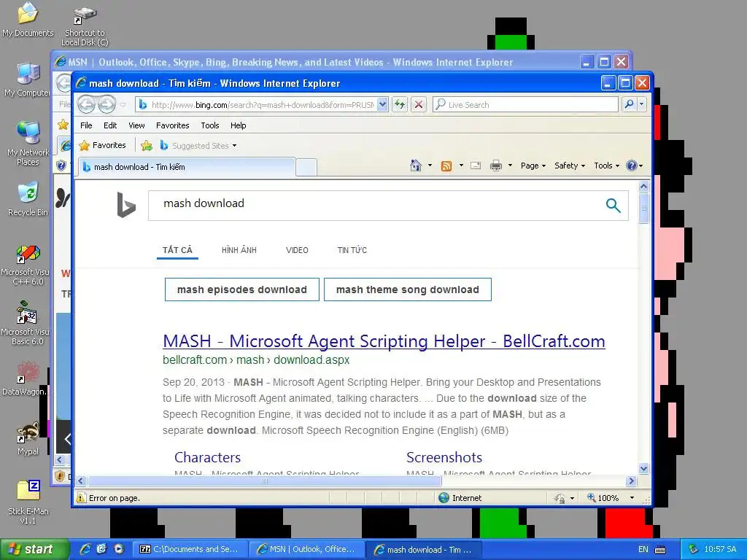Open the Help menu
Viewport: 747px width, 560px height.
[x=239, y=125]
